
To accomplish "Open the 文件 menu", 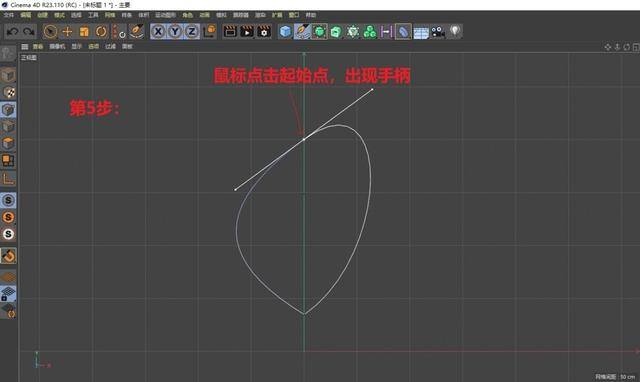I will point(9,15).
